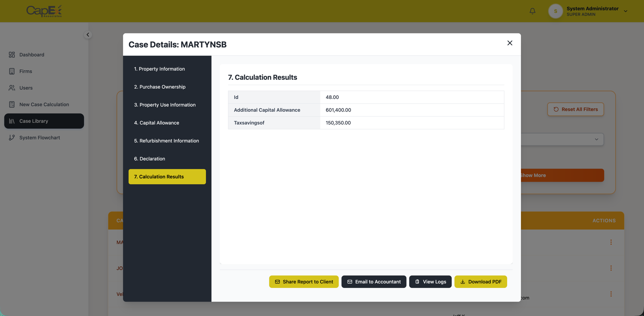Click the Case Library books icon
This screenshot has width=644, height=316.
tap(12, 121)
